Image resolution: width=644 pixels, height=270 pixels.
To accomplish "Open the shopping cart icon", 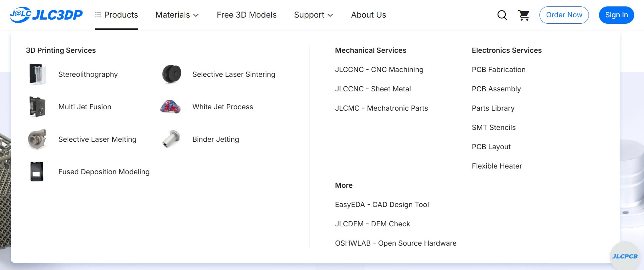I will click(524, 15).
